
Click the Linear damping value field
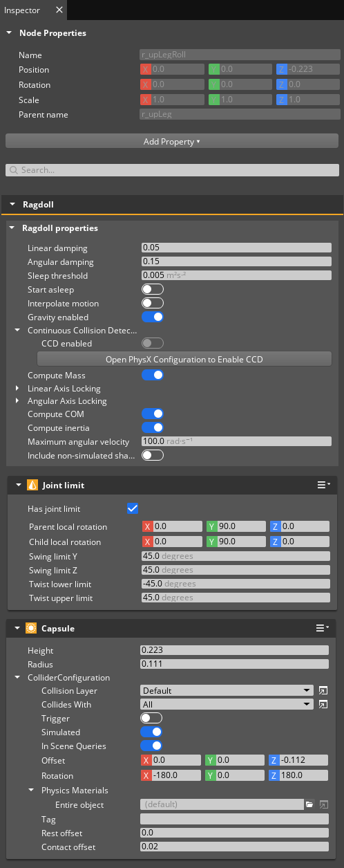pyautogui.click(x=236, y=248)
